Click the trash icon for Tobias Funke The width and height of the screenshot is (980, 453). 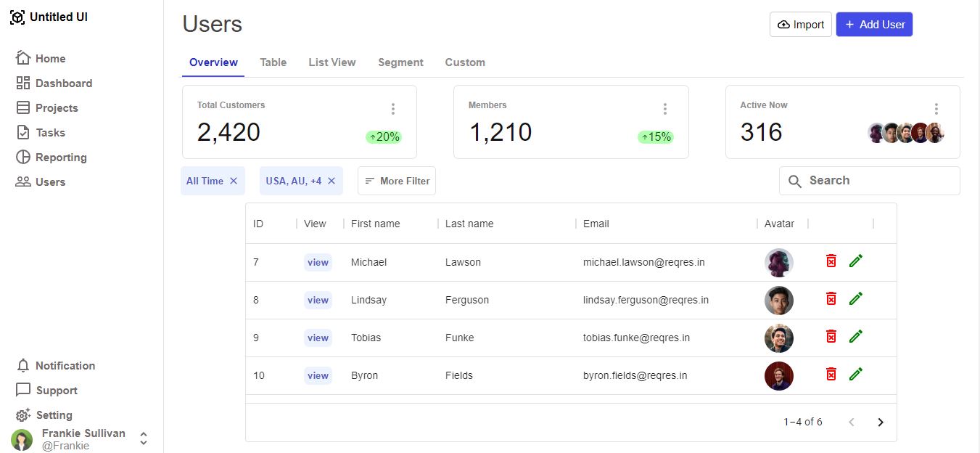pyautogui.click(x=831, y=336)
